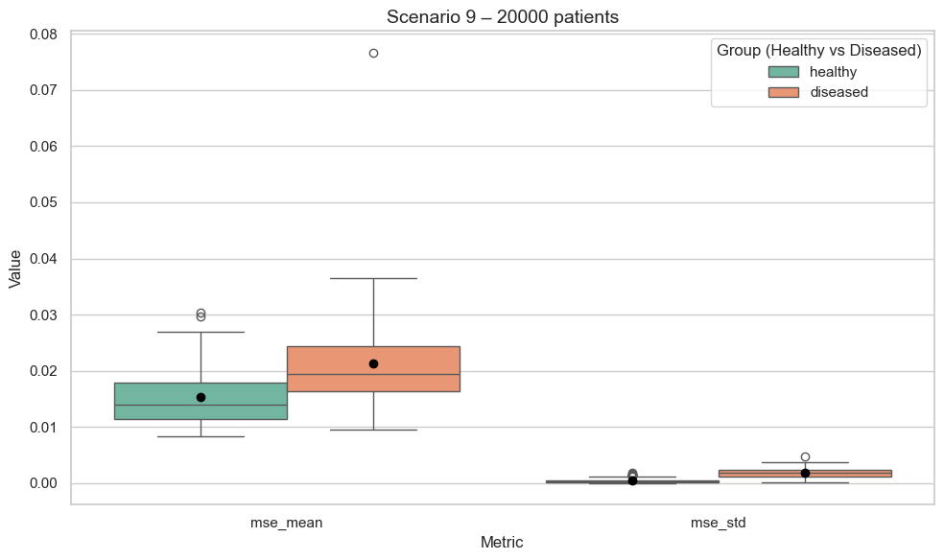Viewport: 944px width, 560px height.
Task: Click the green healthy legend swatch
Action: coord(784,72)
